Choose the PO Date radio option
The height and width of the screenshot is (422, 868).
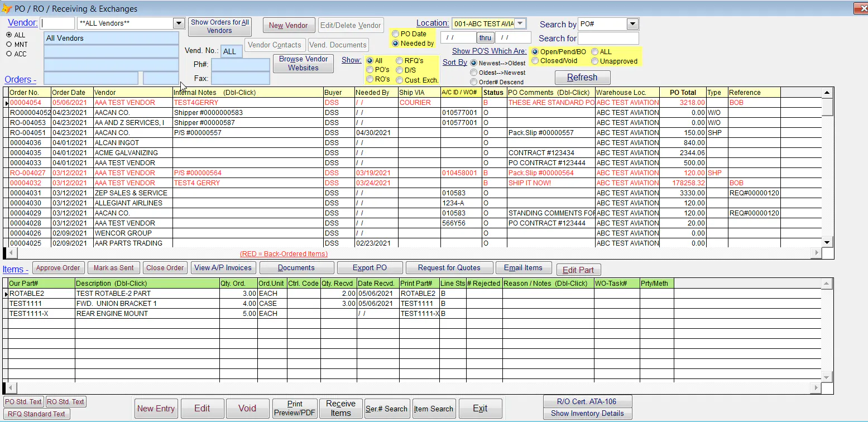click(x=395, y=34)
